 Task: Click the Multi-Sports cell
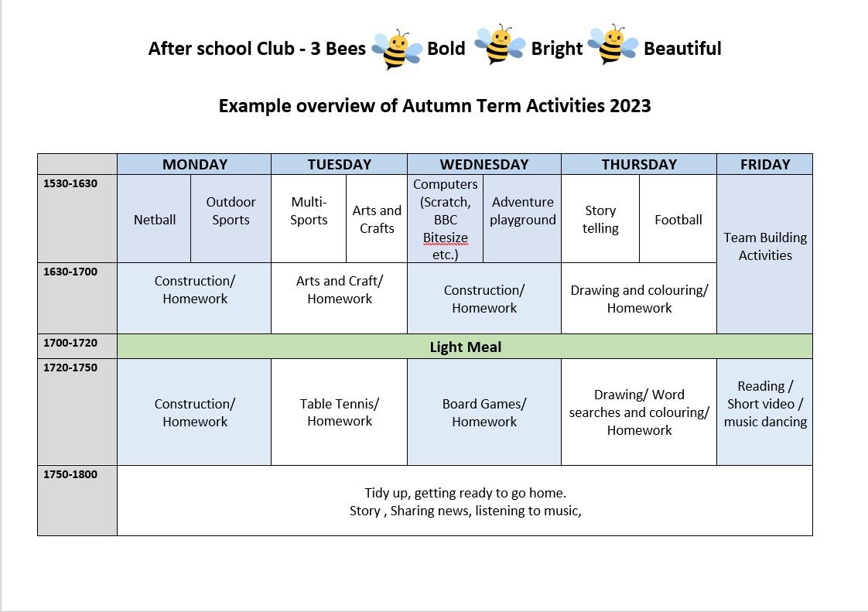point(309,210)
